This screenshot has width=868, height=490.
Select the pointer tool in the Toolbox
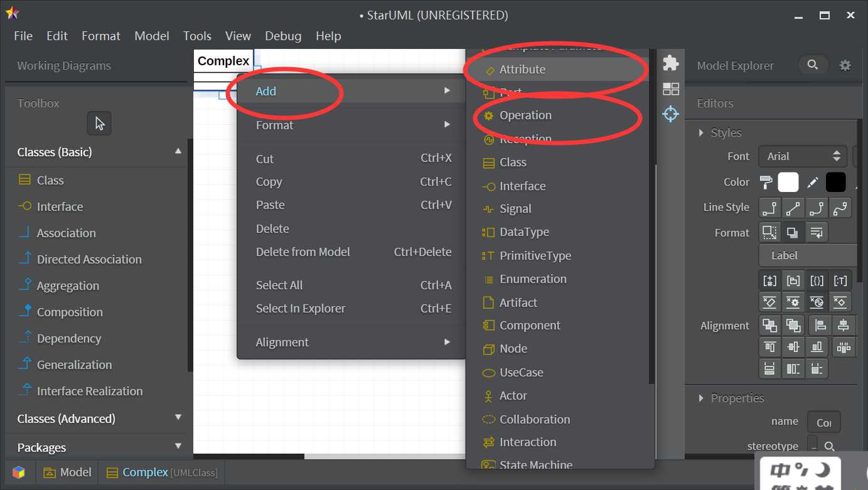(99, 124)
